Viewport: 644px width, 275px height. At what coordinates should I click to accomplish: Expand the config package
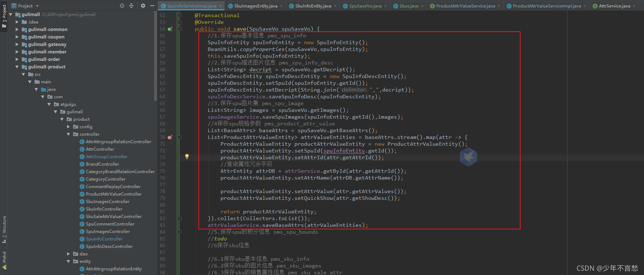coord(69,127)
